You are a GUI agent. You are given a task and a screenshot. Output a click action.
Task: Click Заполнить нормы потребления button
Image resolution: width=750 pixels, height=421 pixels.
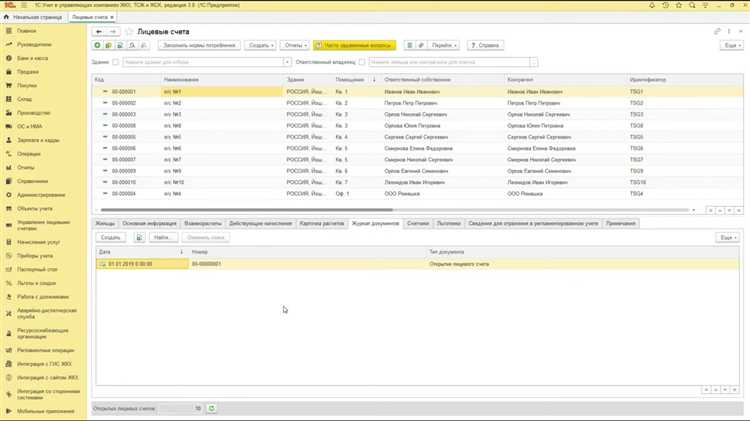pyautogui.click(x=199, y=46)
